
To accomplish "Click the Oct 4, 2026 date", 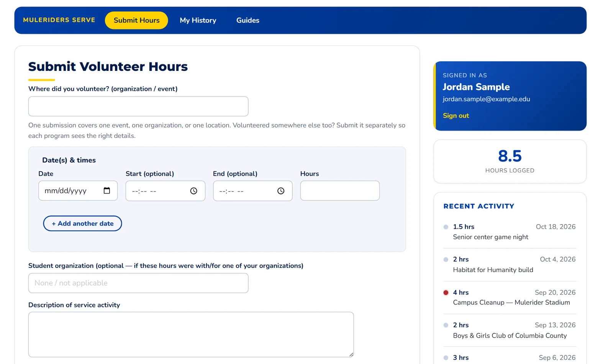I will [x=558, y=259].
